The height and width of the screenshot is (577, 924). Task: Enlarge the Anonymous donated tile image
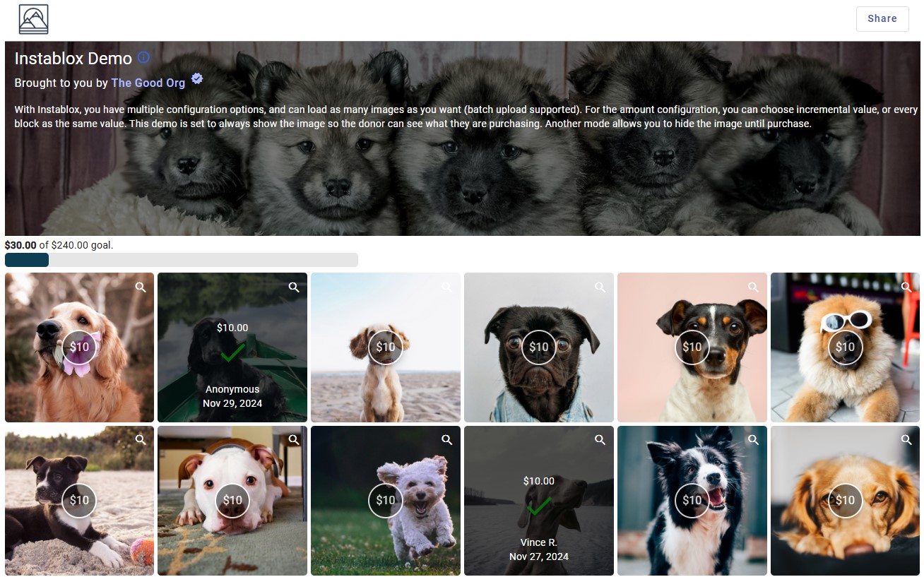pyautogui.click(x=294, y=287)
